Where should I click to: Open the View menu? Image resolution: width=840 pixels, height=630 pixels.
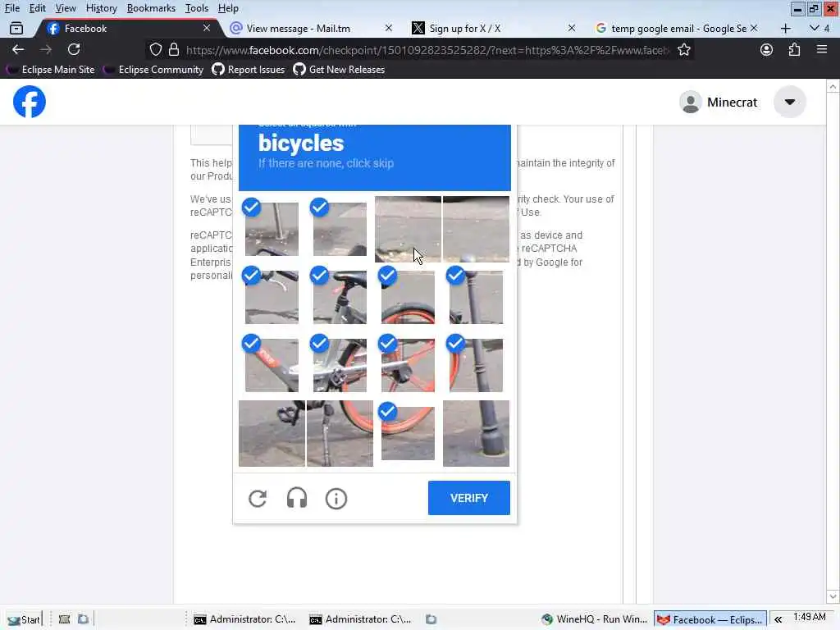[x=66, y=8]
